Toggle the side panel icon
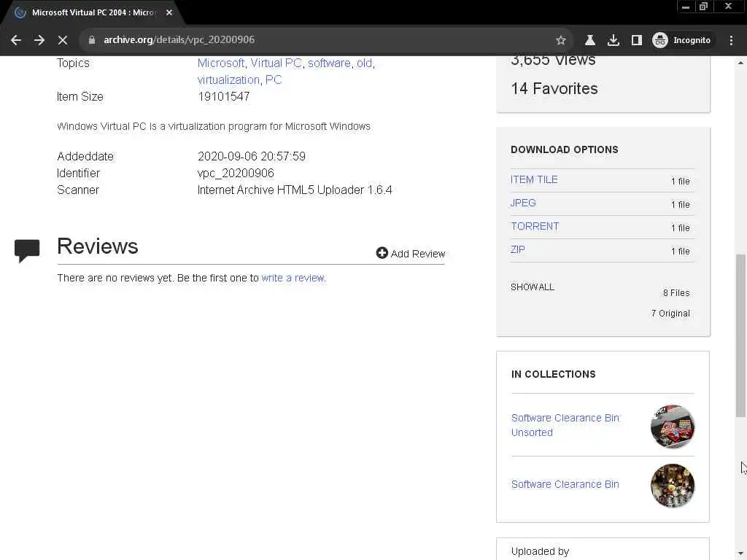The height and width of the screenshot is (560, 747). (636, 40)
